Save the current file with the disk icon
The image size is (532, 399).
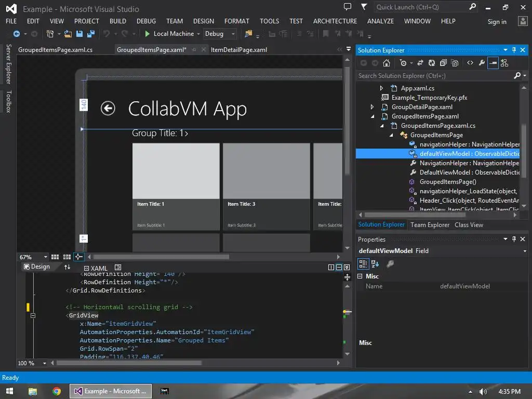(79, 34)
